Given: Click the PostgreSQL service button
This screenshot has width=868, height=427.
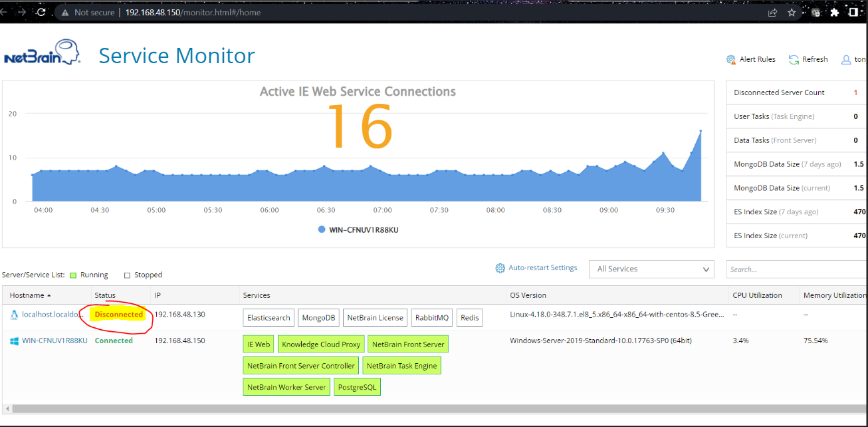Looking at the screenshot, I should pos(357,386).
